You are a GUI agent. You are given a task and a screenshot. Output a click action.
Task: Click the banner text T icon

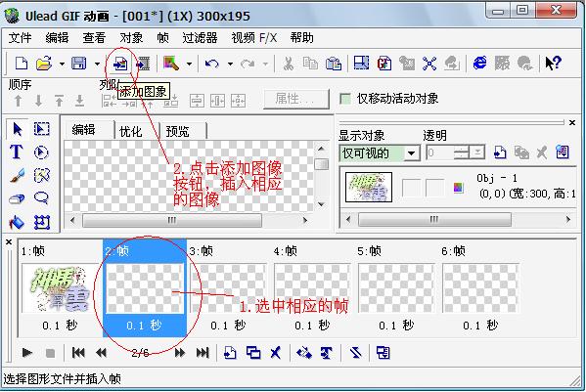(326, 353)
